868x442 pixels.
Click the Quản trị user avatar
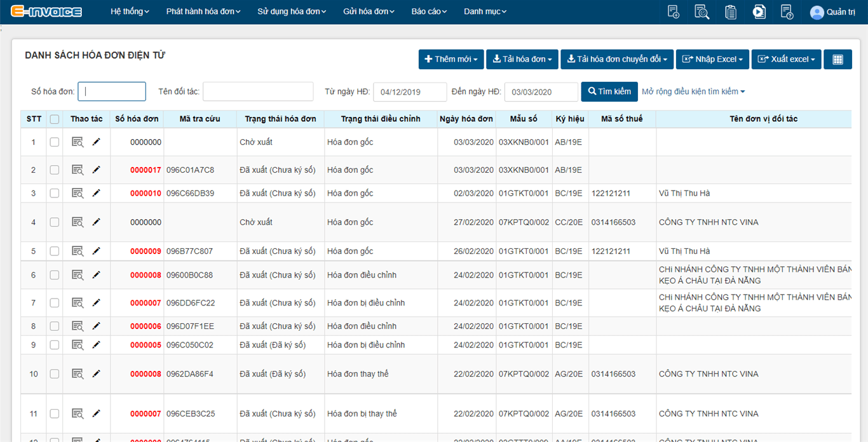pos(817,12)
